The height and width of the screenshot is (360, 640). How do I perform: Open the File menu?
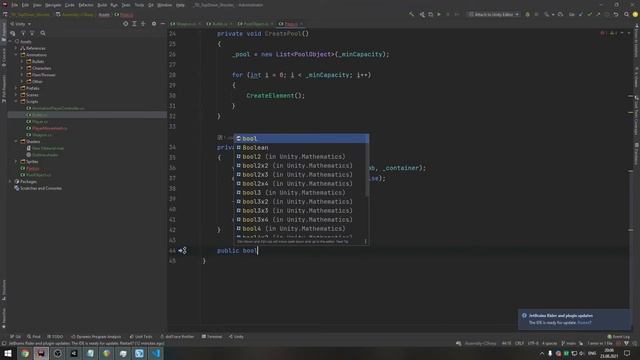click(x=15, y=5)
